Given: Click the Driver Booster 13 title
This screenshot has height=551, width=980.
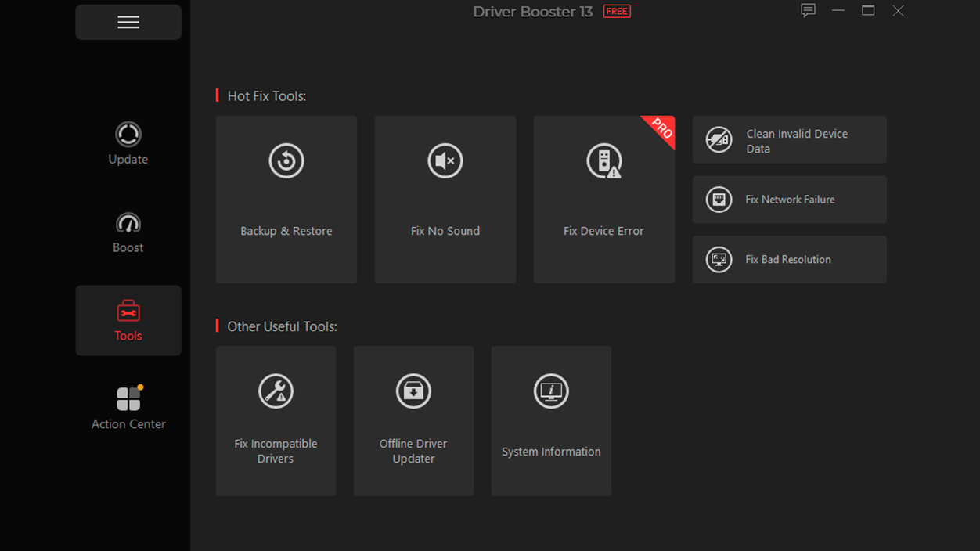Looking at the screenshot, I should coord(532,12).
